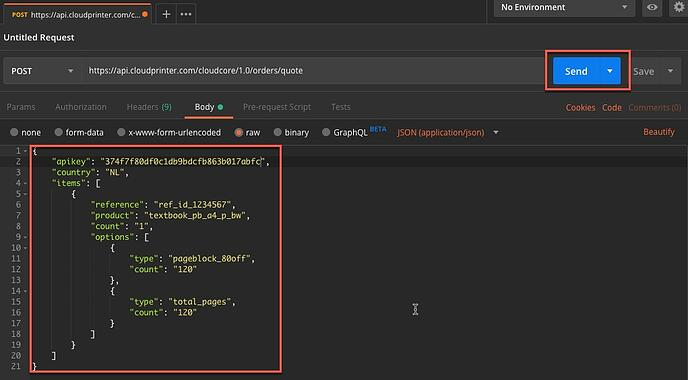Select the raw radio button
Image resolution: width=688 pixels, height=380 pixels.
coord(238,132)
